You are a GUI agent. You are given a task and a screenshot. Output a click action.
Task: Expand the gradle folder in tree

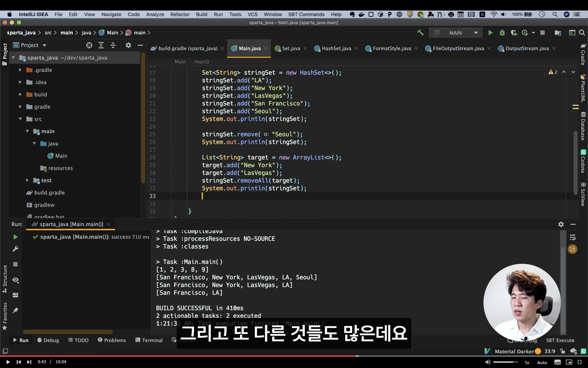[20, 107]
